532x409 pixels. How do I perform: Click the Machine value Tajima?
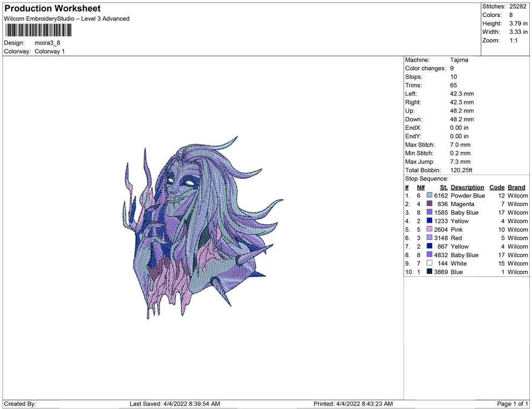(459, 60)
